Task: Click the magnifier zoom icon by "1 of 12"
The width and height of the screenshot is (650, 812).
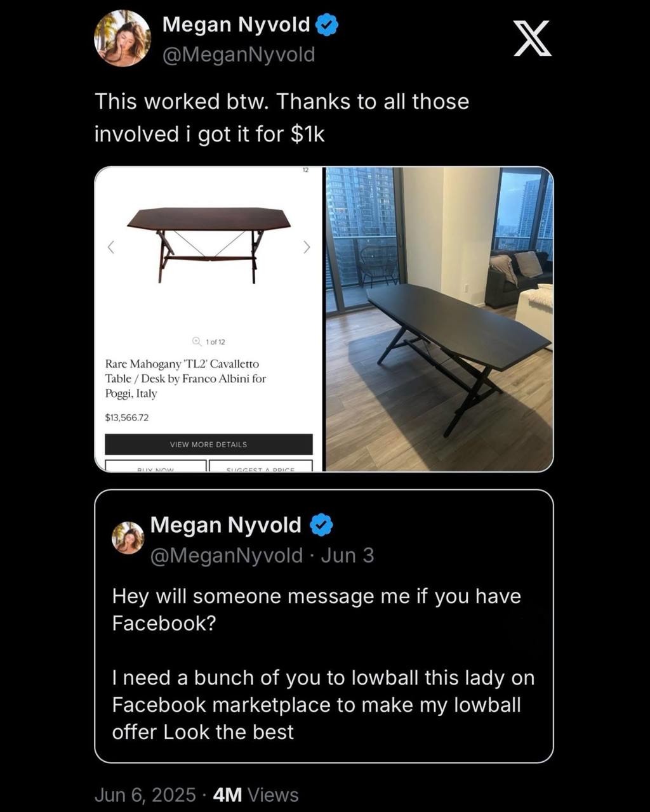Action: 197,341
